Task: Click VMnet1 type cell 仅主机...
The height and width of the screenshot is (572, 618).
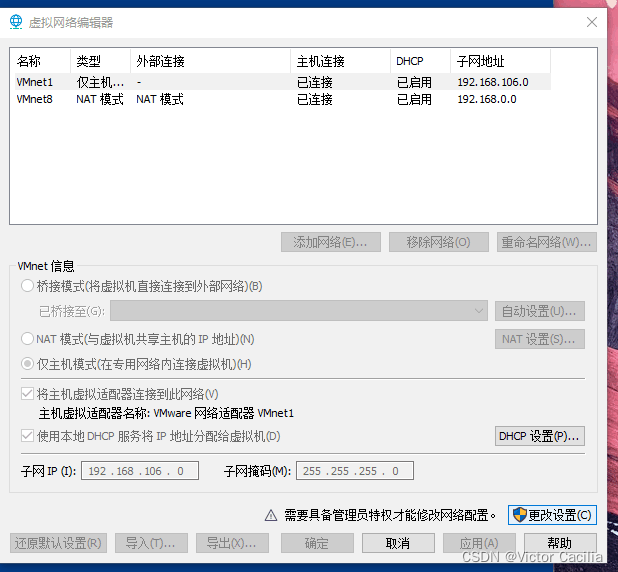Action: (x=100, y=82)
